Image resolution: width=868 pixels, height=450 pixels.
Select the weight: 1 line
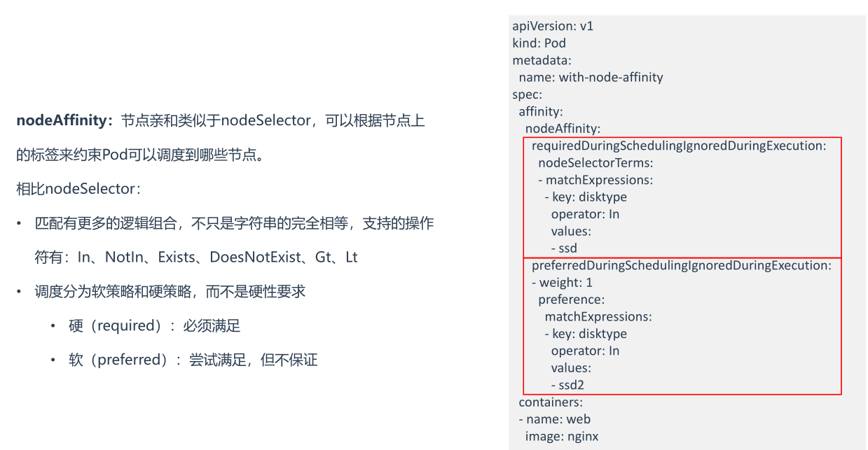click(562, 282)
